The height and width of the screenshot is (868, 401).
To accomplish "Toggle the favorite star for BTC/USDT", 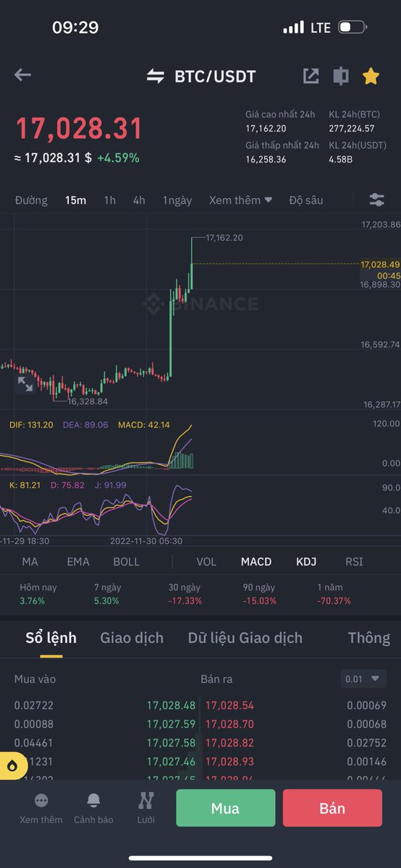I will 371,75.
